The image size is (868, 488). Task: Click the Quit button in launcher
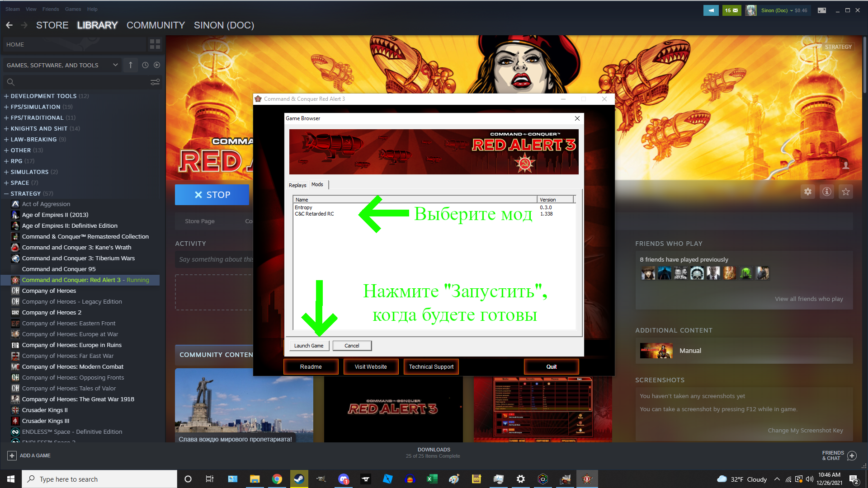click(x=552, y=367)
